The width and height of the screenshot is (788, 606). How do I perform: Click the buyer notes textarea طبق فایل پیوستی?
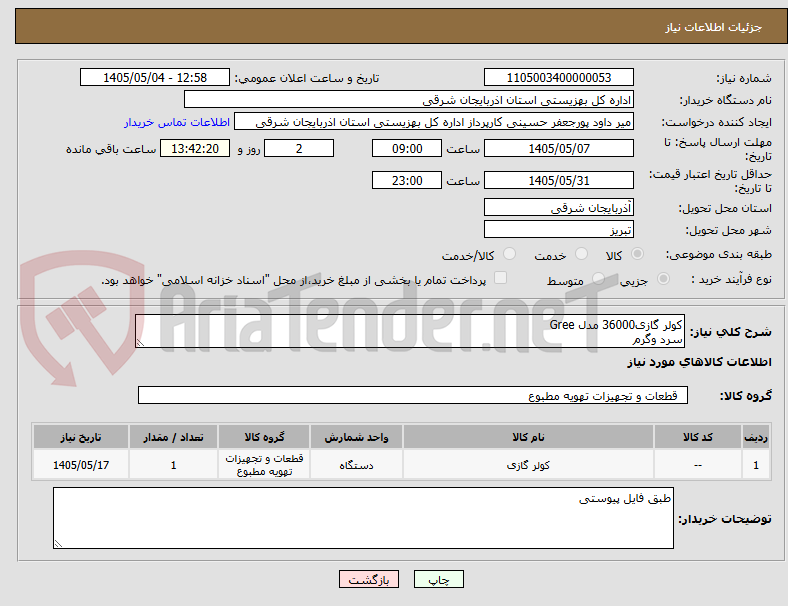coord(363,518)
